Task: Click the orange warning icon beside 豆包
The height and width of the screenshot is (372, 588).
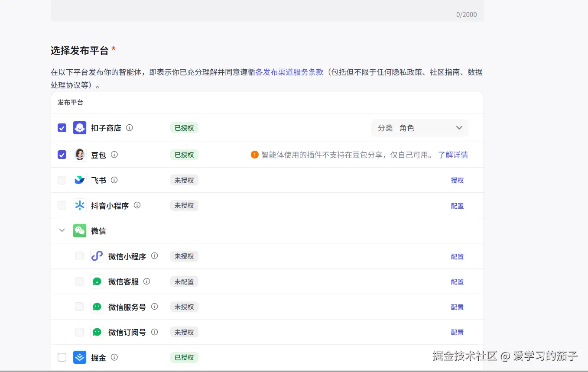Action: 255,154
